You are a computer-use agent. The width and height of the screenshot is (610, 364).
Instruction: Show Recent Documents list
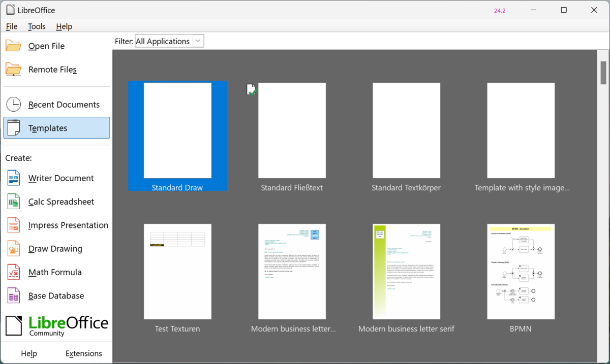56,105
